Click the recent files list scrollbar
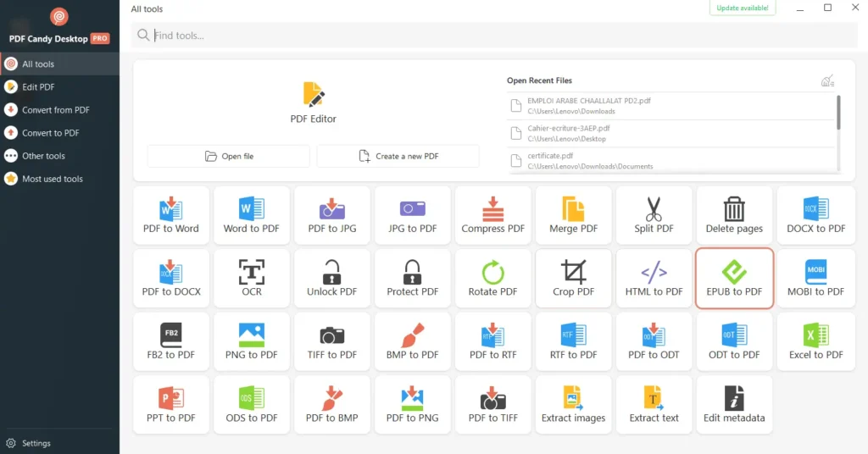The width and height of the screenshot is (868, 454). (x=838, y=113)
